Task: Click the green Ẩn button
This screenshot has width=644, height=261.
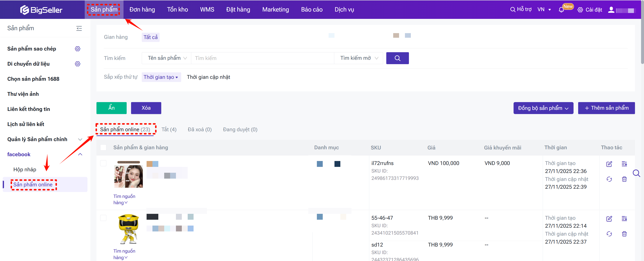Action: coord(111,108)
